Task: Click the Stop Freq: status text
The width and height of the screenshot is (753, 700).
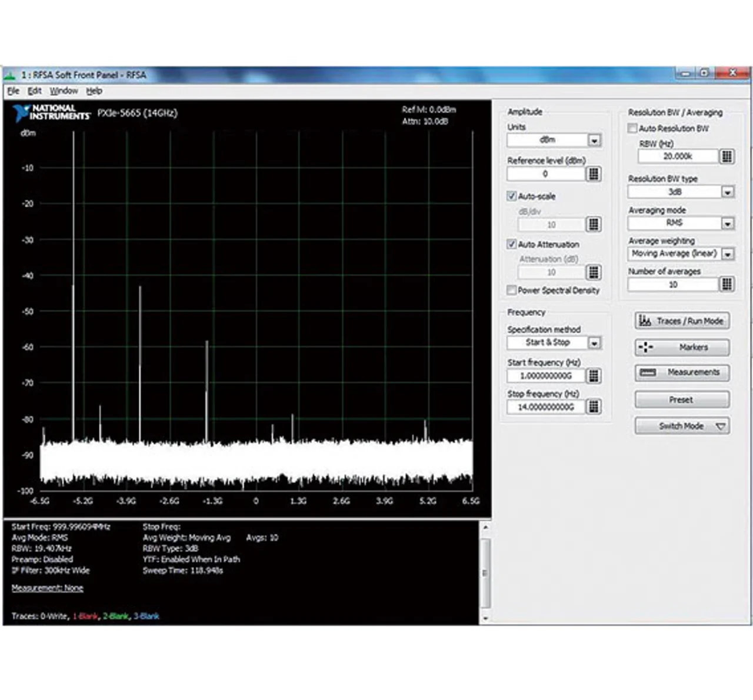Action: pyautogui.click(x=161, y=527)
